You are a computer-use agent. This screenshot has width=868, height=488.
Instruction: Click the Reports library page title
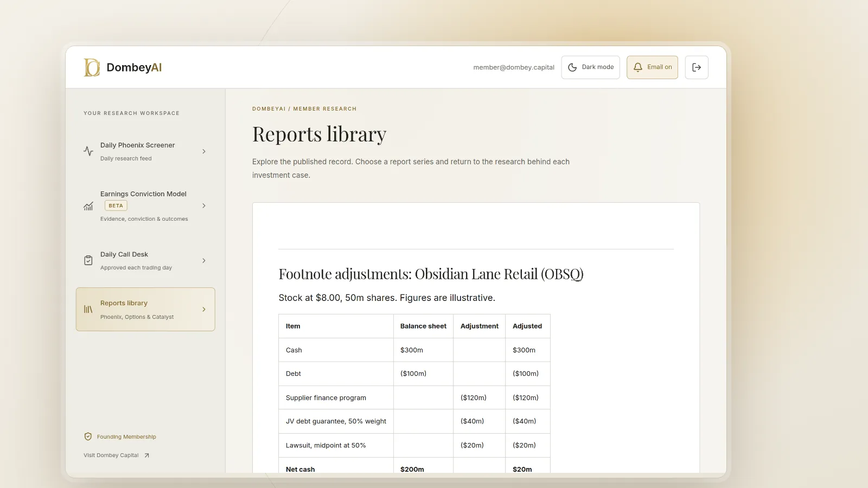[319, 134]
